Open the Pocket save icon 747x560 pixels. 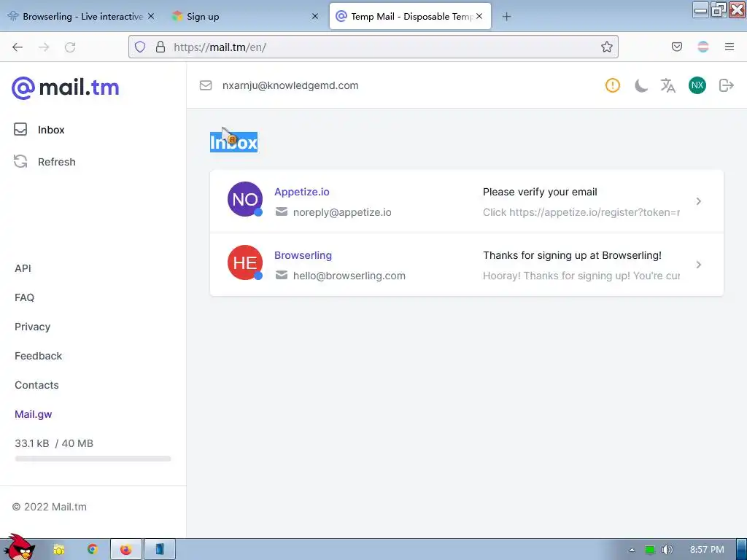676,47
